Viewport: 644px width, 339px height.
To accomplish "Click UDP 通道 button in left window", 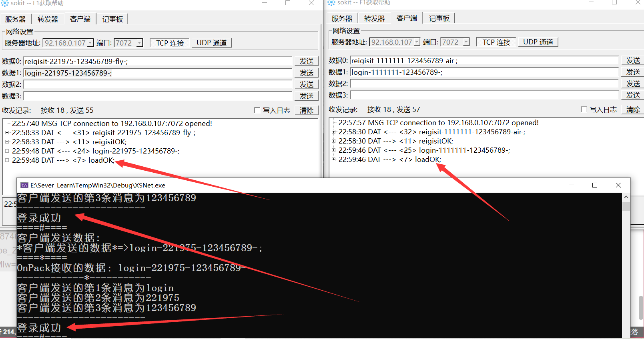I will 211,43.
